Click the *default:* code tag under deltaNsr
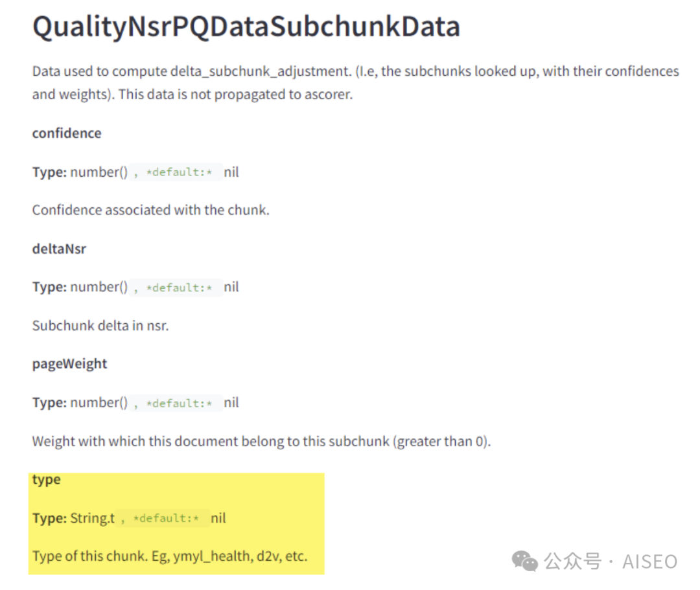The image size is (700, 590). pos(178,288)
